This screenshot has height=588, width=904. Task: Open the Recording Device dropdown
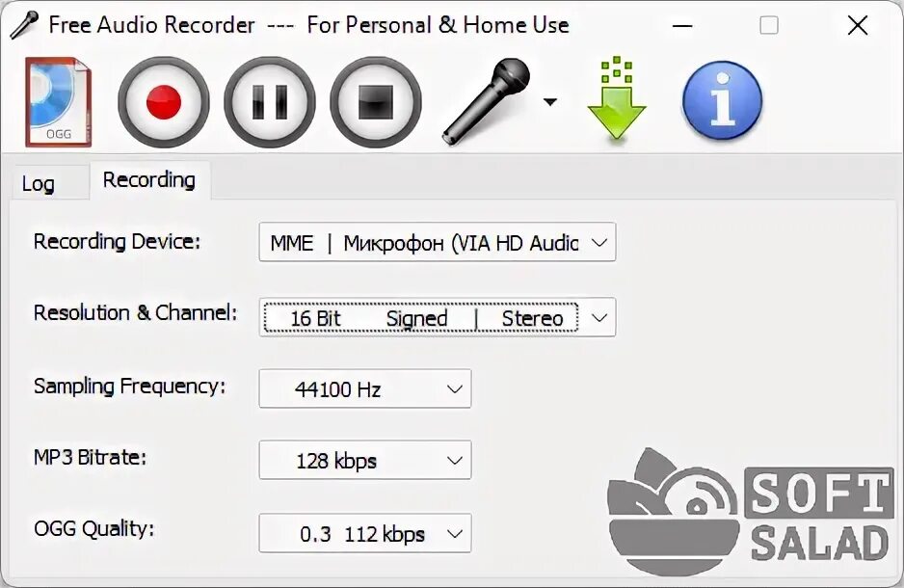click(437, 242)
